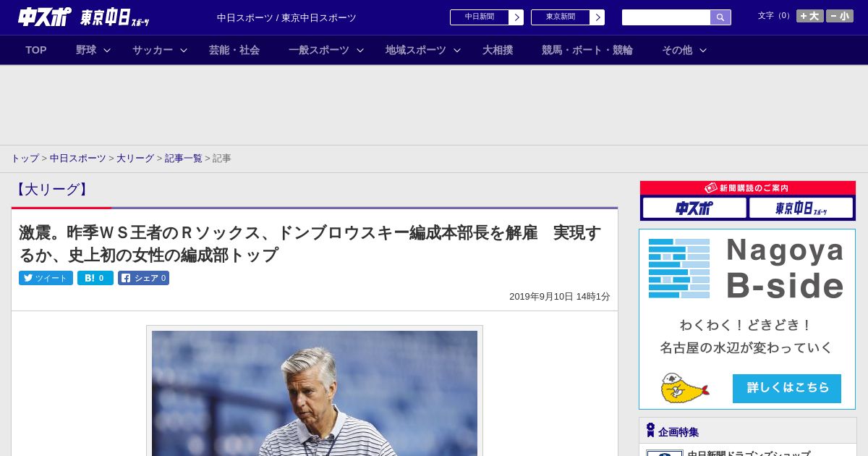
Task: Open the その他 menu item
Action: point(677,50)
